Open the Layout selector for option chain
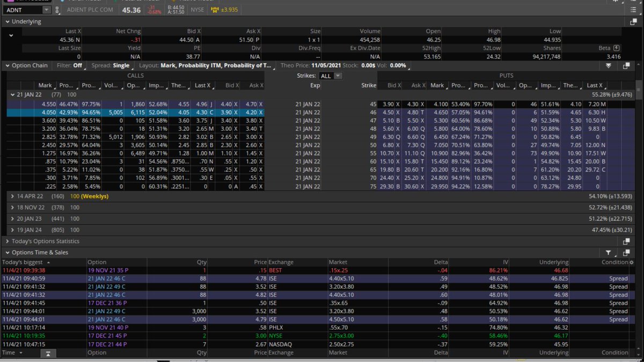 click(x=207, y=65)
